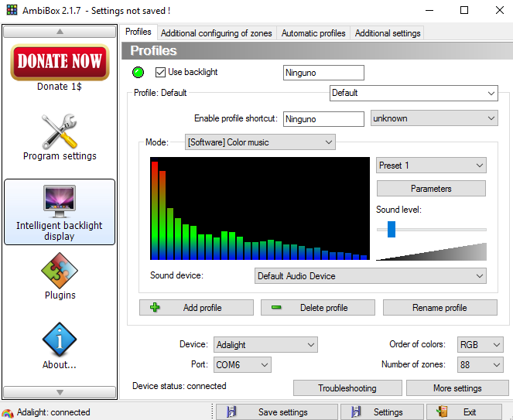Toggle the Use backlight checkbox
The image size is (513, 420).
pos(161,73)
